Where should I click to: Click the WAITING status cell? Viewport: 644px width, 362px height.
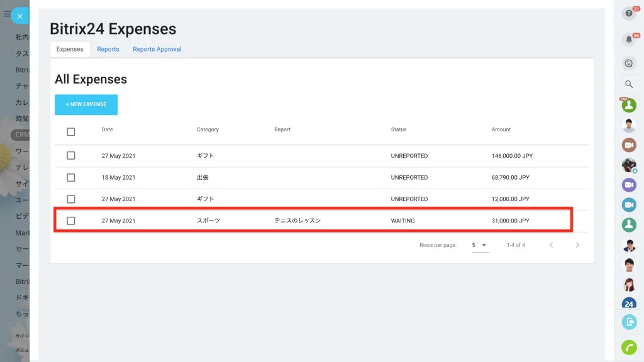coord(402,221)
